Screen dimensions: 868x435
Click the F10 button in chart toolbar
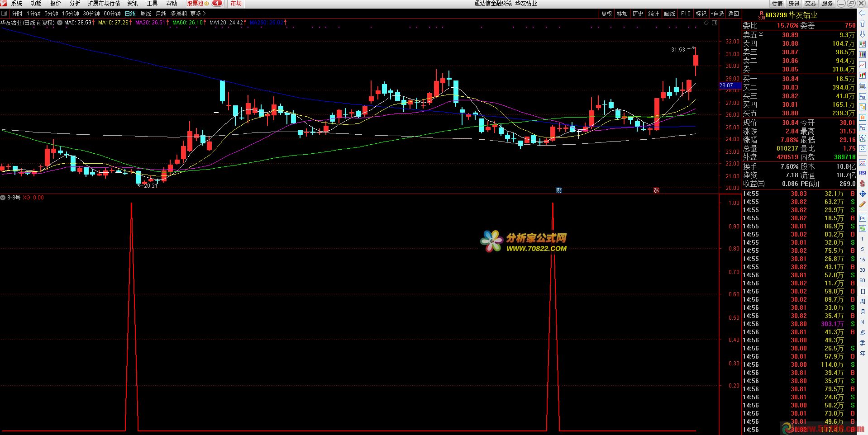pos(686,14)
